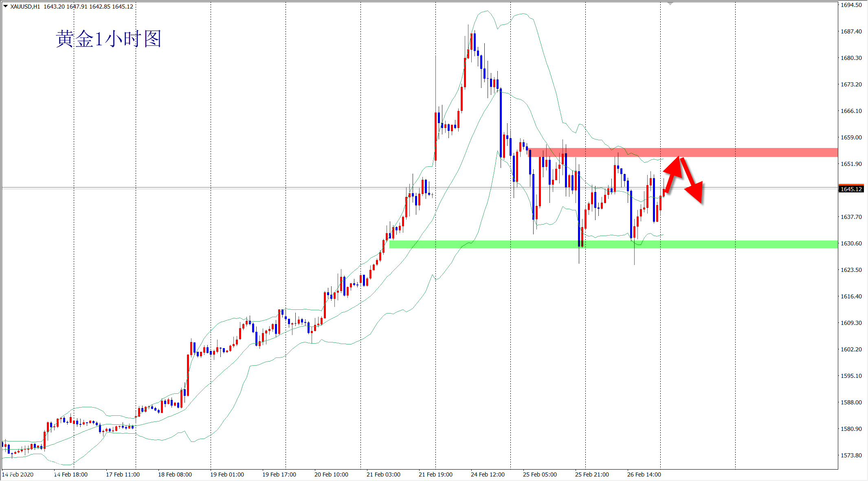Click the 1659.00 price axis label
The image size is (868, 481).
pyautogui.click(x=851, y=137)
